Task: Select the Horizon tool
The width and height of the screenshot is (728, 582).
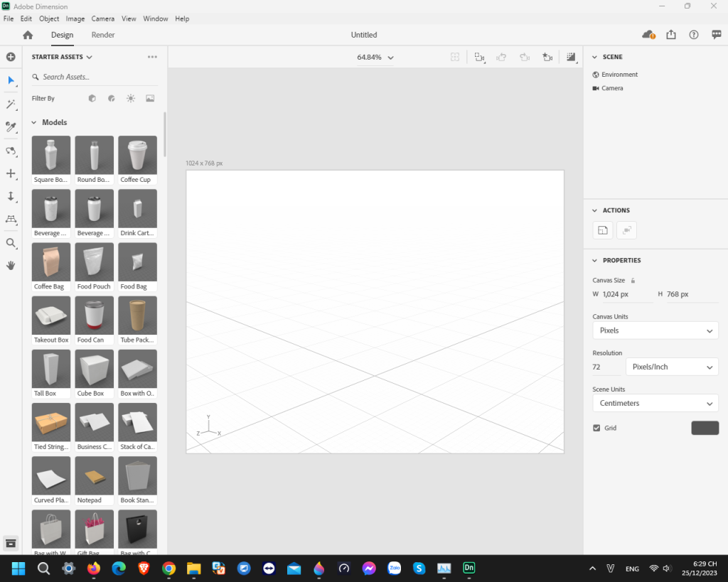Action: click(11, 220)
